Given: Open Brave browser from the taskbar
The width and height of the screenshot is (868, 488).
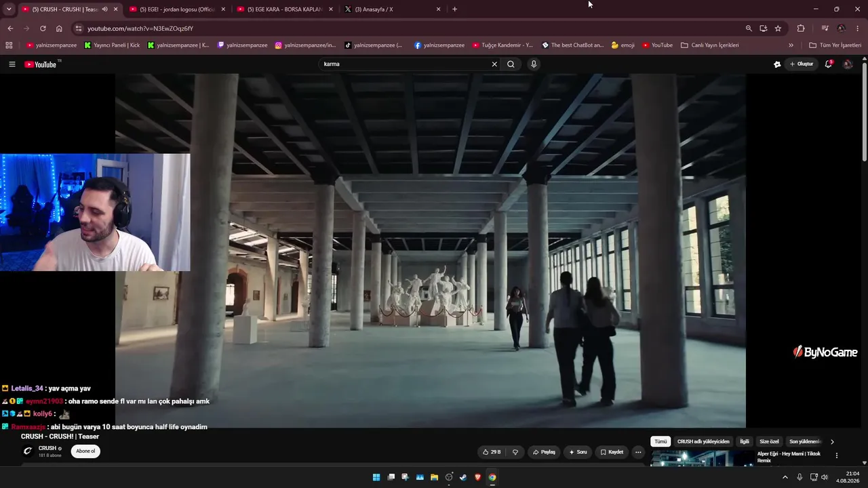Looking at the screenshot, I should point(477,477).
